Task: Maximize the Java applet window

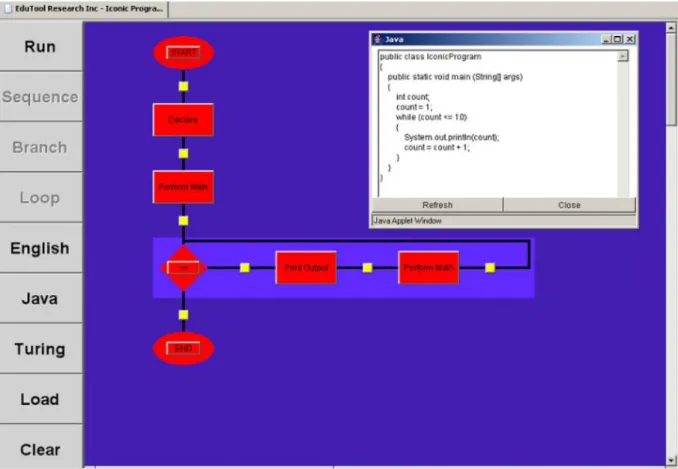Action: (617, 39)
